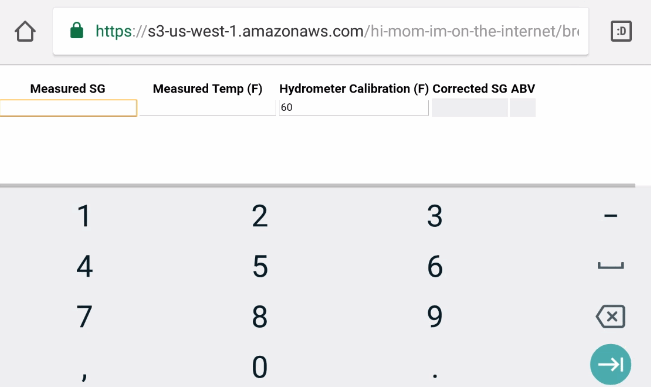Screen dimensions: 651x387
Task: Select the ABV output box
Action: tap(523, 108)
